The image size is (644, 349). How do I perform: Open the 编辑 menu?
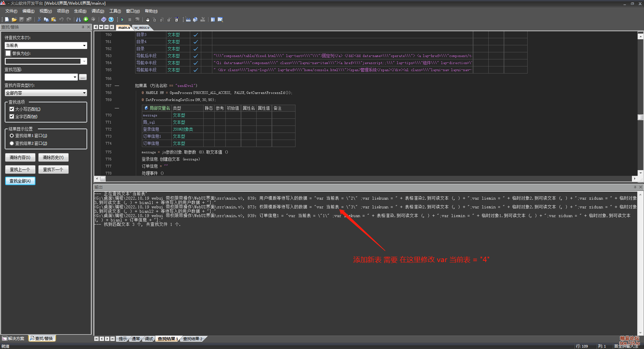tap(28, 11)
